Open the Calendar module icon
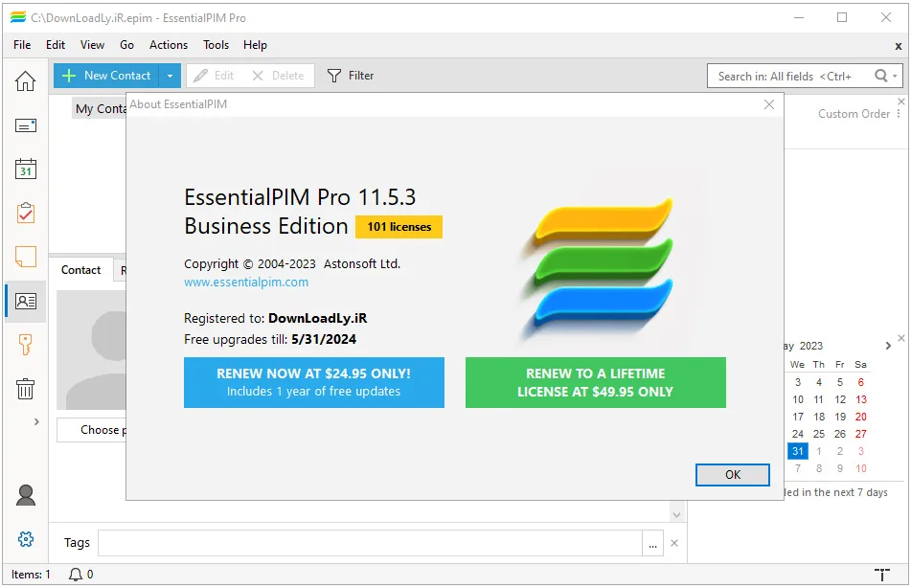 (25, 169)
